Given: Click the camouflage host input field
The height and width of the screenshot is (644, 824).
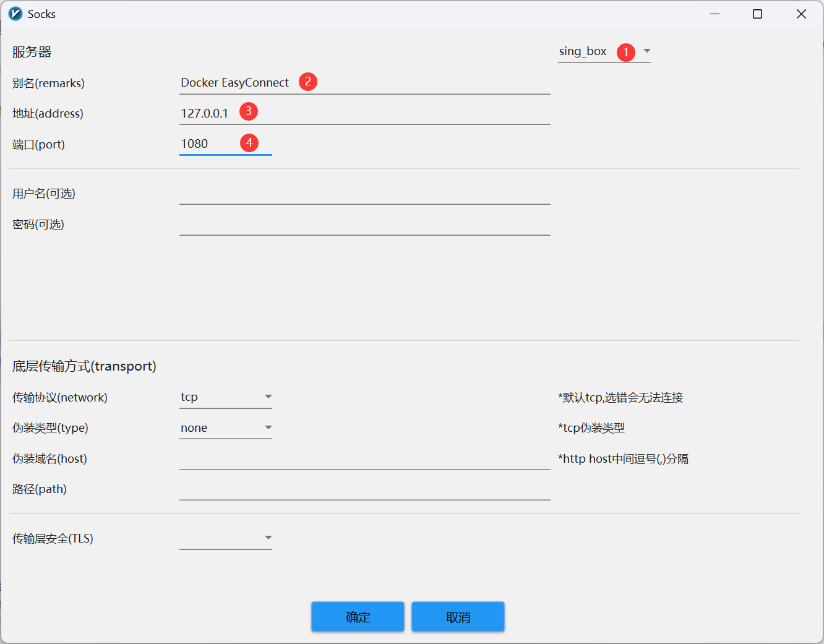Looking at the screenshot, I should click(365, 458).
